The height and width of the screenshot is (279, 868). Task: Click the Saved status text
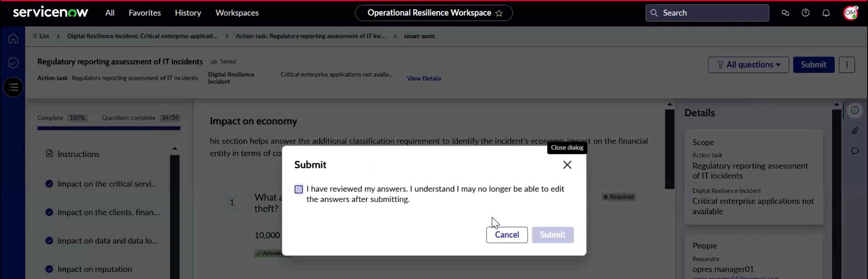(x=228, y=61)
